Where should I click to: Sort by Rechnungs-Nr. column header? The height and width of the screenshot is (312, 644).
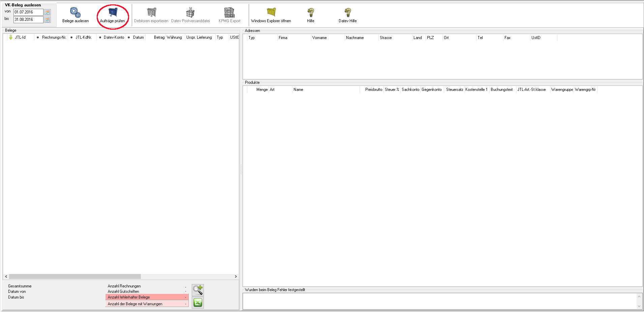pyautogui.click(x=54, y=37)
